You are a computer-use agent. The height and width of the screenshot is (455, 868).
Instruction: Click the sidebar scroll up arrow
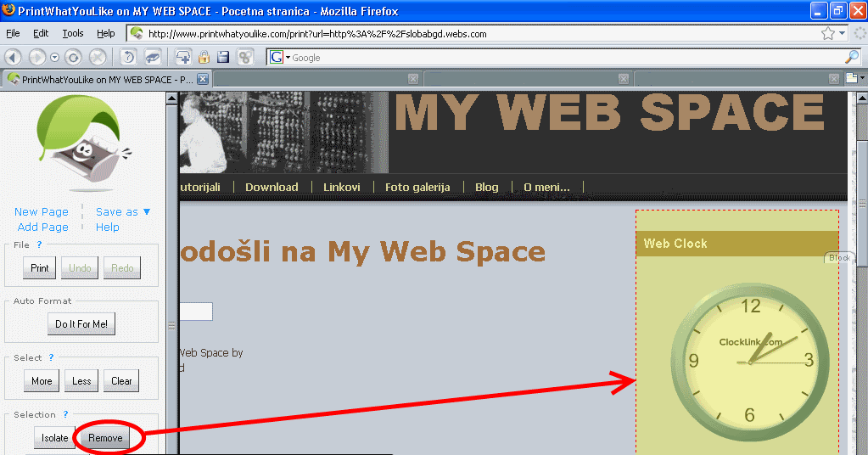(171, 98)
